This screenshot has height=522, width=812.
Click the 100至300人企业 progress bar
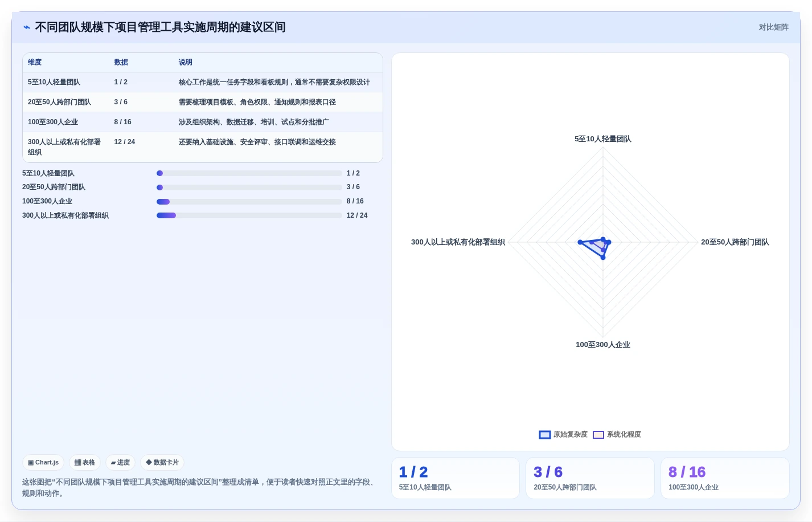249,202
